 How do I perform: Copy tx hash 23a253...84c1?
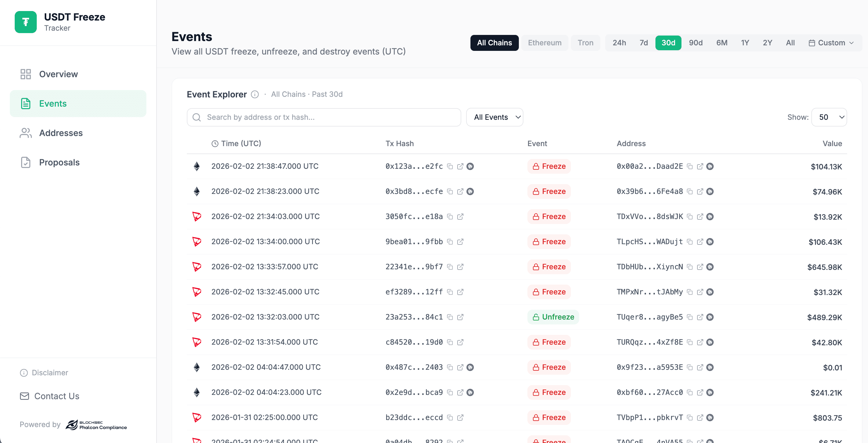(x=450, y=317)
